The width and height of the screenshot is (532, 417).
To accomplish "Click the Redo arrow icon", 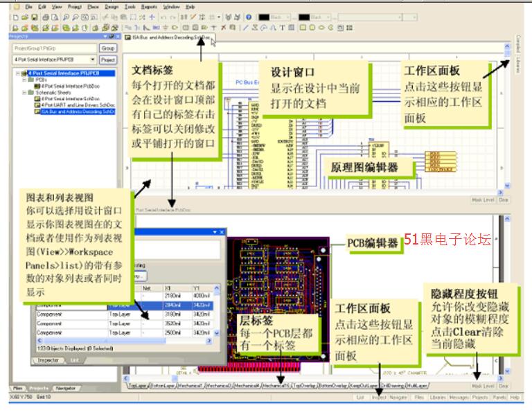I will [173, 17].
